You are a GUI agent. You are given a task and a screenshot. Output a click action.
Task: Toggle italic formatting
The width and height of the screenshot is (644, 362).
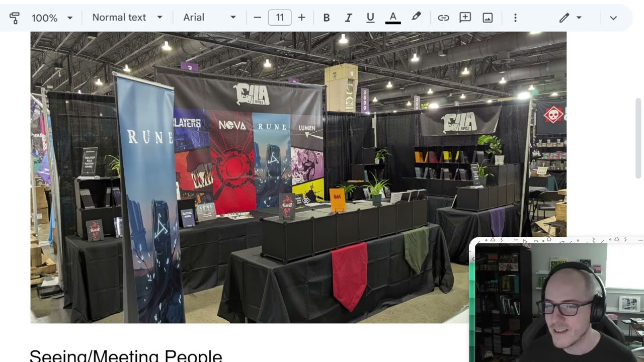(348, 18)
